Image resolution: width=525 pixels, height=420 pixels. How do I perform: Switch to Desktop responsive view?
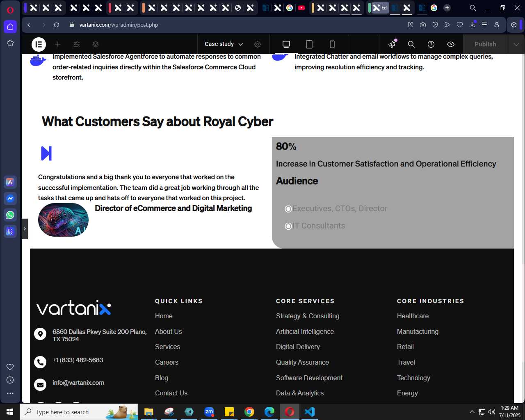[286, 44]
